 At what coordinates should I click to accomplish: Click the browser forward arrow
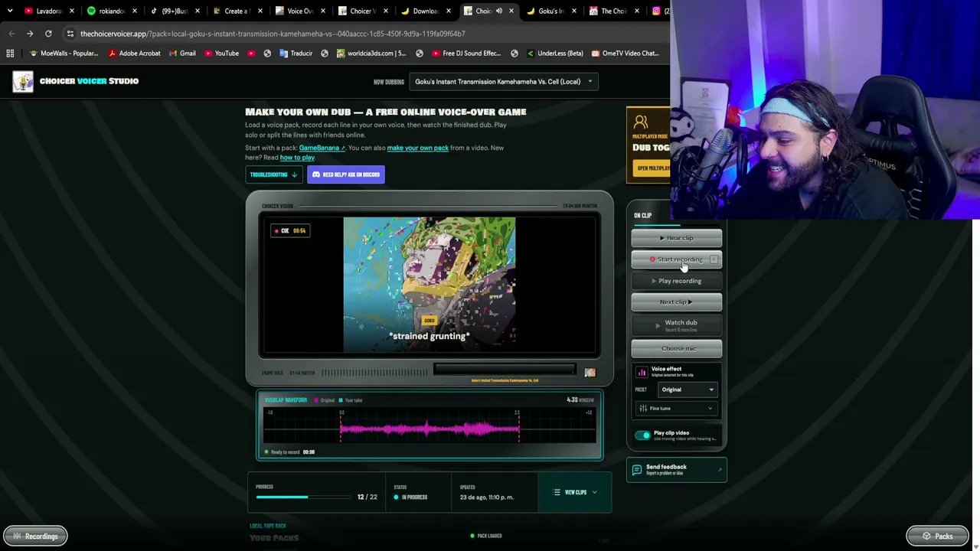point(30,34)
